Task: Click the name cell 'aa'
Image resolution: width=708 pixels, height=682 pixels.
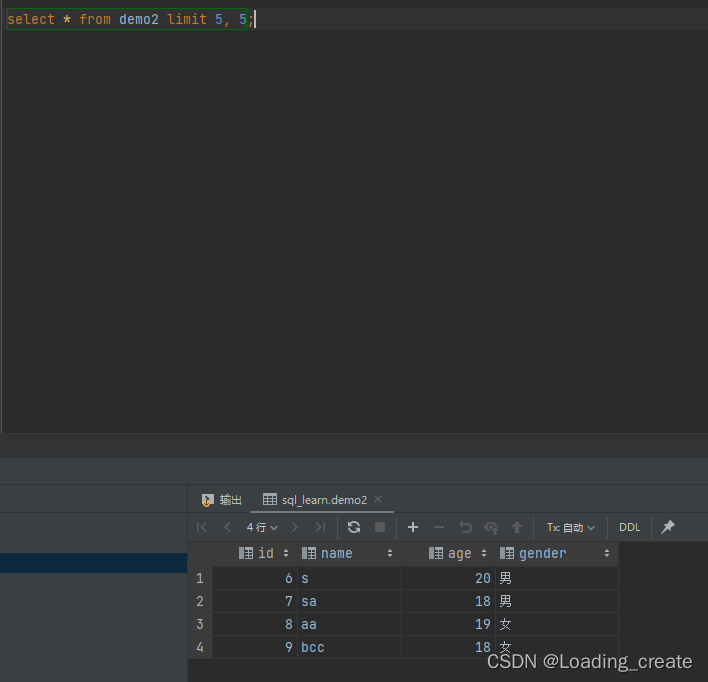Action: tap(349, 624)
